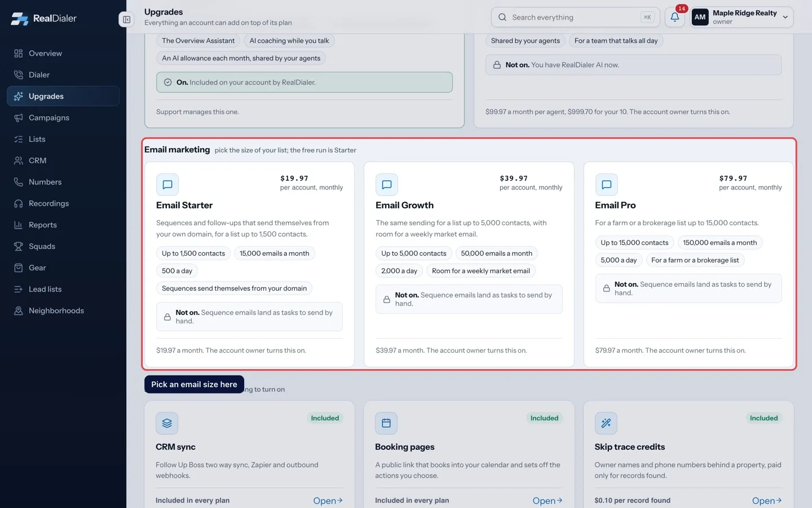View Recordings in the sidebar
This screenshot has height=508, width=812.
63,204
